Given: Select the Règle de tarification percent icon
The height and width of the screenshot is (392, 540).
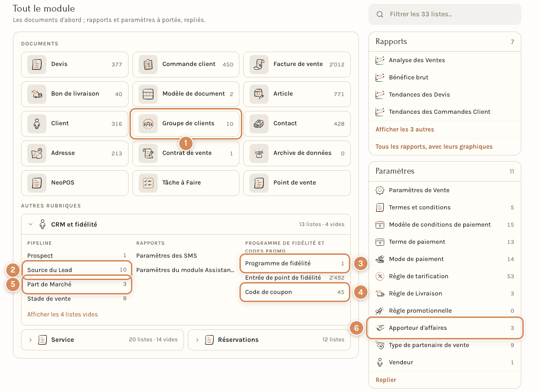Looking at the screenshot, I should coord(380,276).
